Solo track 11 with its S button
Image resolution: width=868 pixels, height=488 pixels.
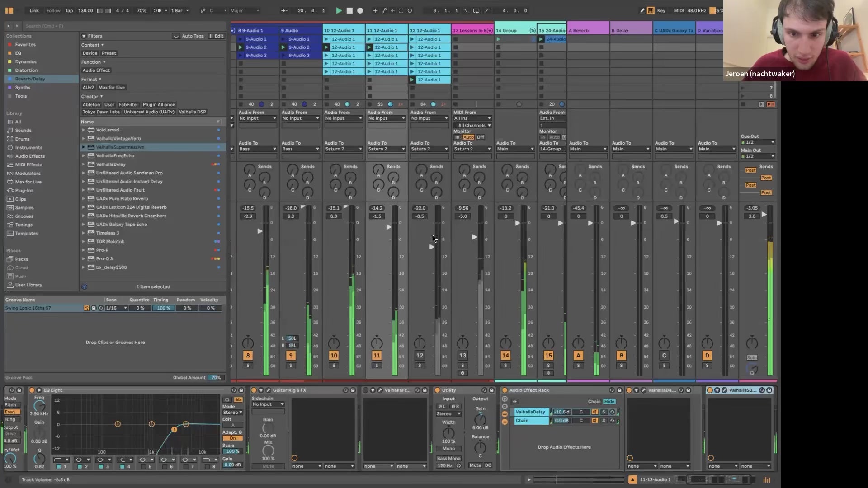click(377, 365)
